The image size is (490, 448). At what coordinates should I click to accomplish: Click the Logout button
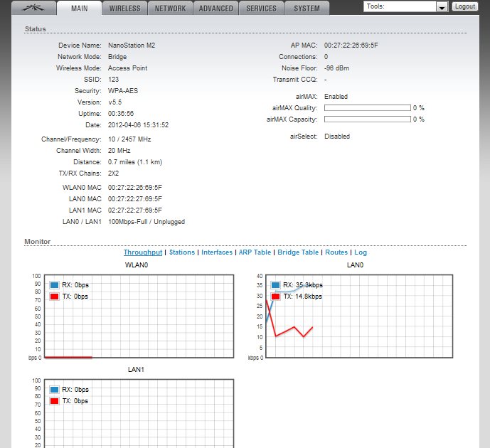click(464, 6)
